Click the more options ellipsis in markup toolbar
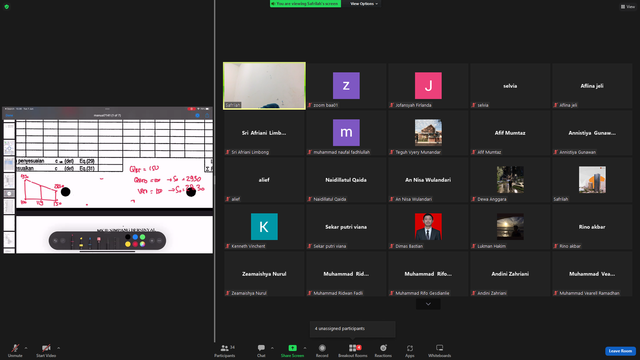The height and width of the screenshot is (360, 640). click(x=160, y=241)
